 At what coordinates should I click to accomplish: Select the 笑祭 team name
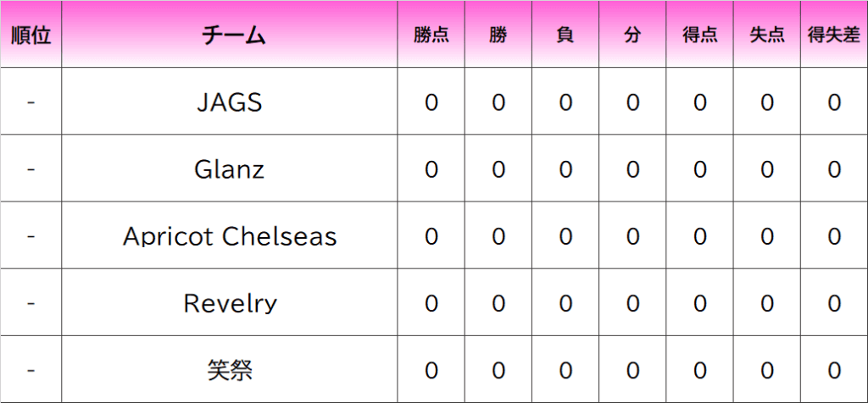click(x=230, y=370)
